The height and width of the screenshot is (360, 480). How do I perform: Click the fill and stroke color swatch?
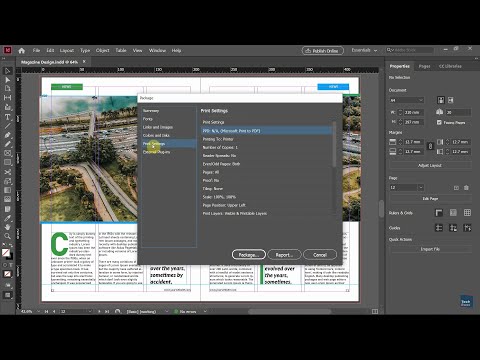7,254
